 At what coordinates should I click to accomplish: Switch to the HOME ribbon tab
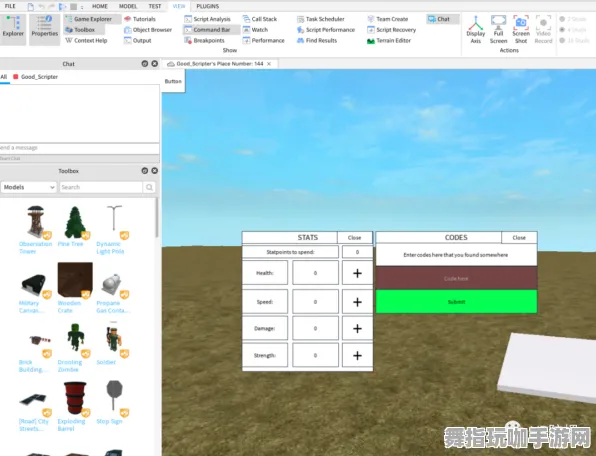click(x=100, y=6)
